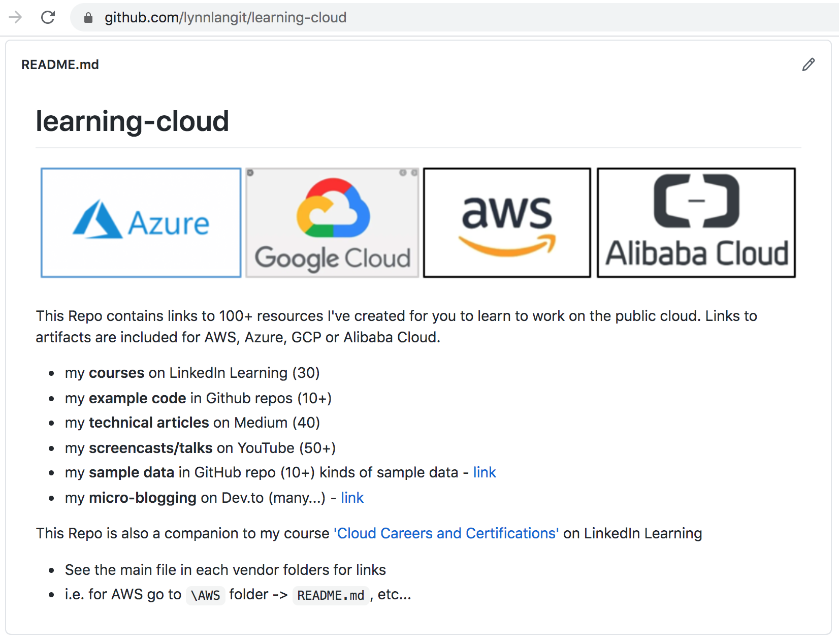Click the 'This Repo contains links' paragraph
Screen dimensions: 839x644
coord(396,327)
